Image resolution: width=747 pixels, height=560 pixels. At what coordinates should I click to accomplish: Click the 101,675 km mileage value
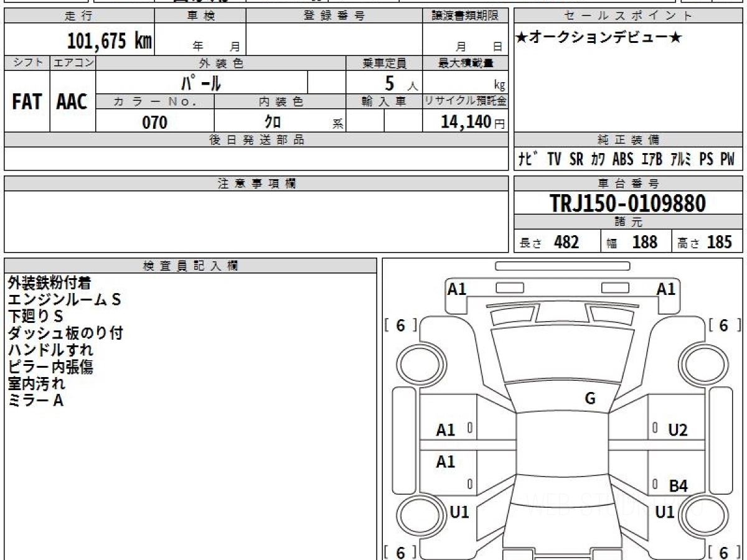click(x=110, y=41)
